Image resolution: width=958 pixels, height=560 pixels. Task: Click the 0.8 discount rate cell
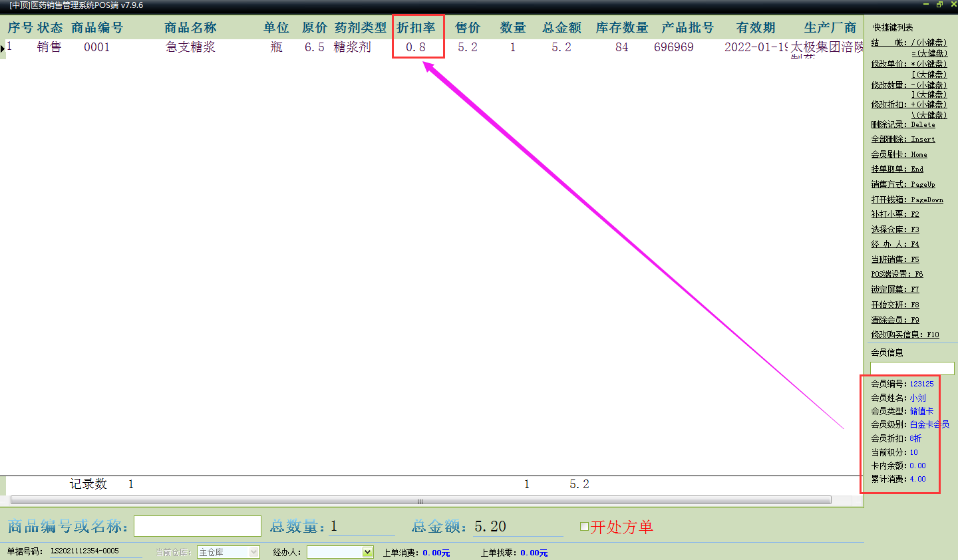pyautogui.click(x=416, y=47)
